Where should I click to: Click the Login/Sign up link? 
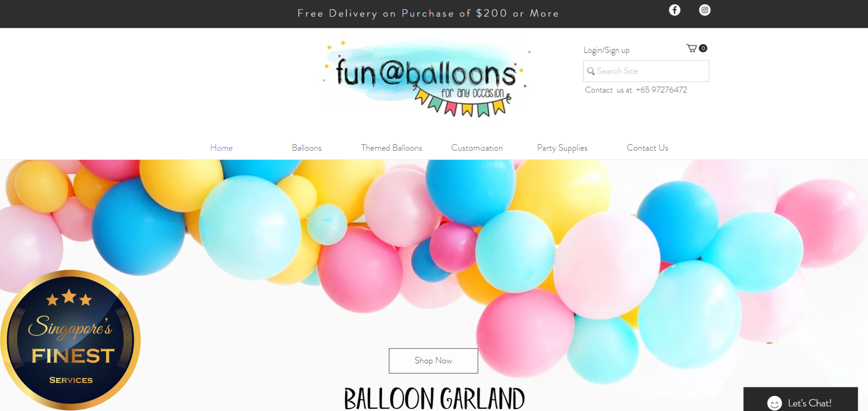point(606,50)
